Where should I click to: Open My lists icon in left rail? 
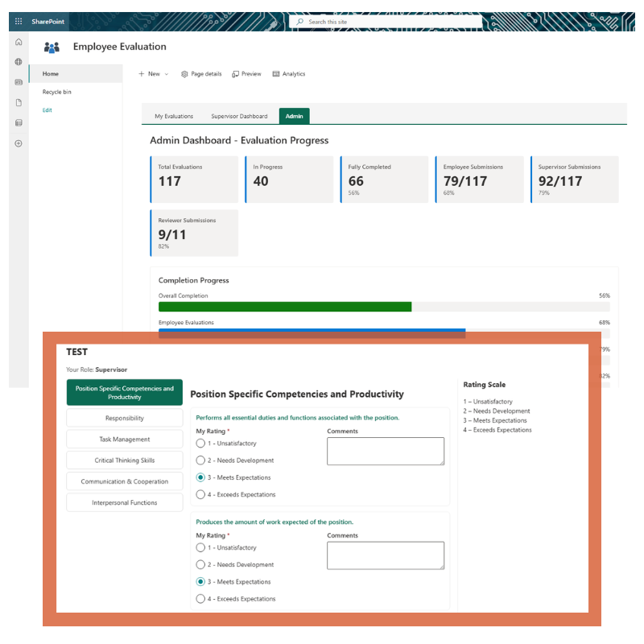pyautogui.click(x=19, y=123)
